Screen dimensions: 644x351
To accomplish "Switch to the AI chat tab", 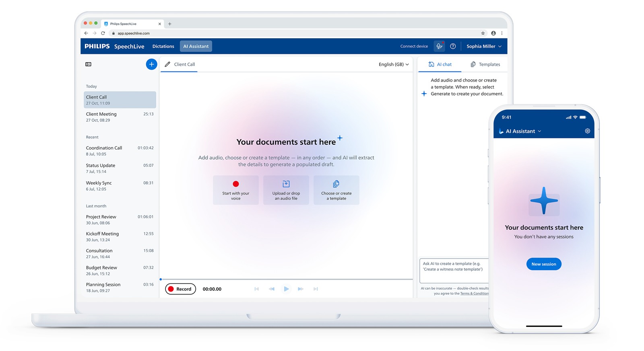I will coord(440,64).
